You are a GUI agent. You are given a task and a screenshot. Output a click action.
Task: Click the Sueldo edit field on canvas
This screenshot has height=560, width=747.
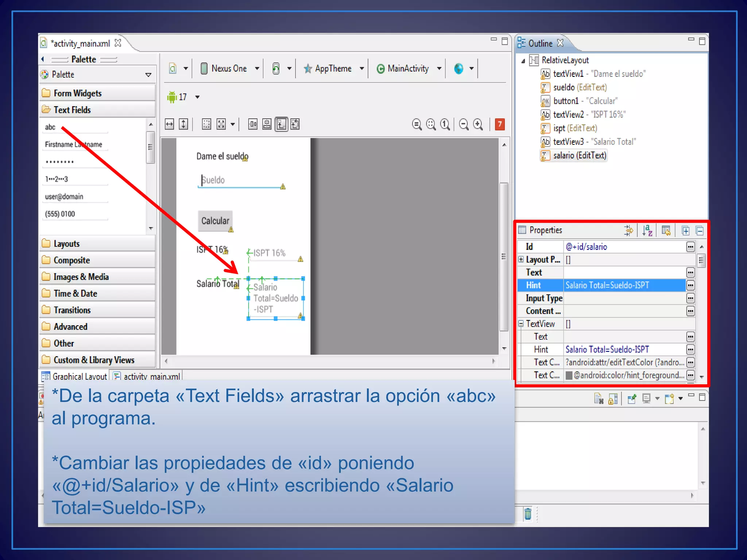tap(241, 180)
